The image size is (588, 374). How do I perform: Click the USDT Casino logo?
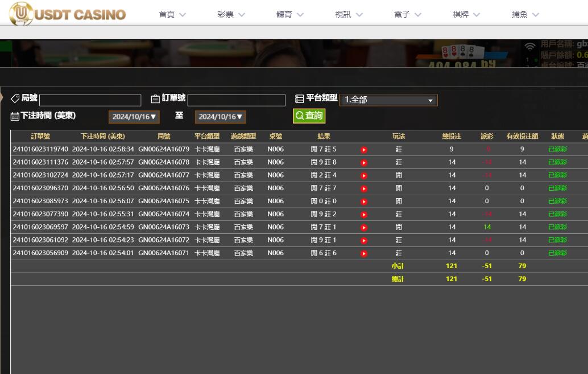[67, 14]
